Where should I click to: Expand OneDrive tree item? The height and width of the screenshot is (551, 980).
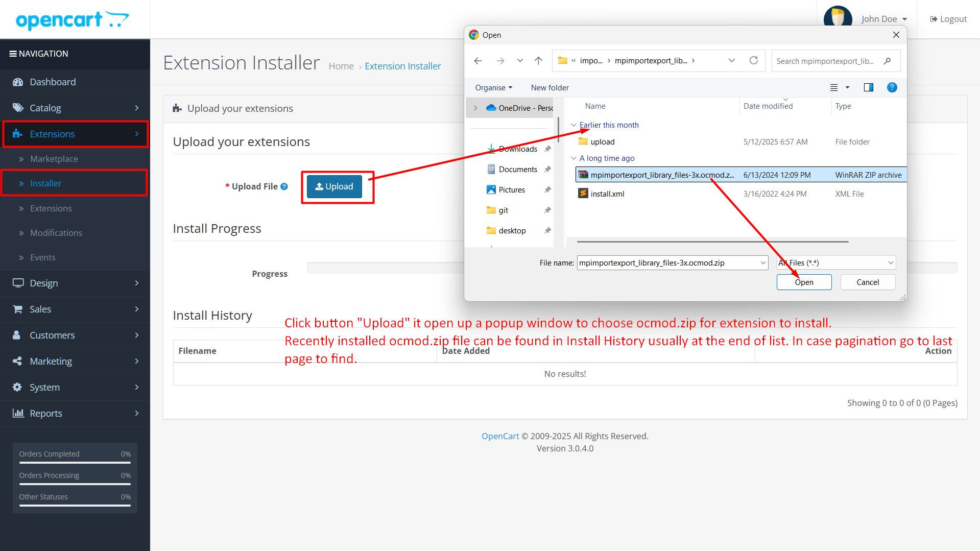475,108
